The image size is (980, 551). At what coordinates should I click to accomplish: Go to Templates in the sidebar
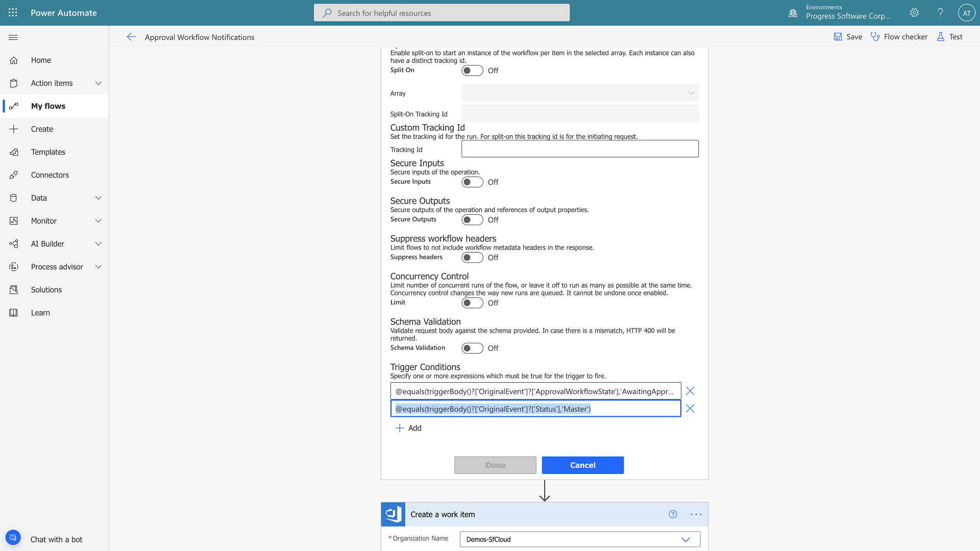pos(48,152)
